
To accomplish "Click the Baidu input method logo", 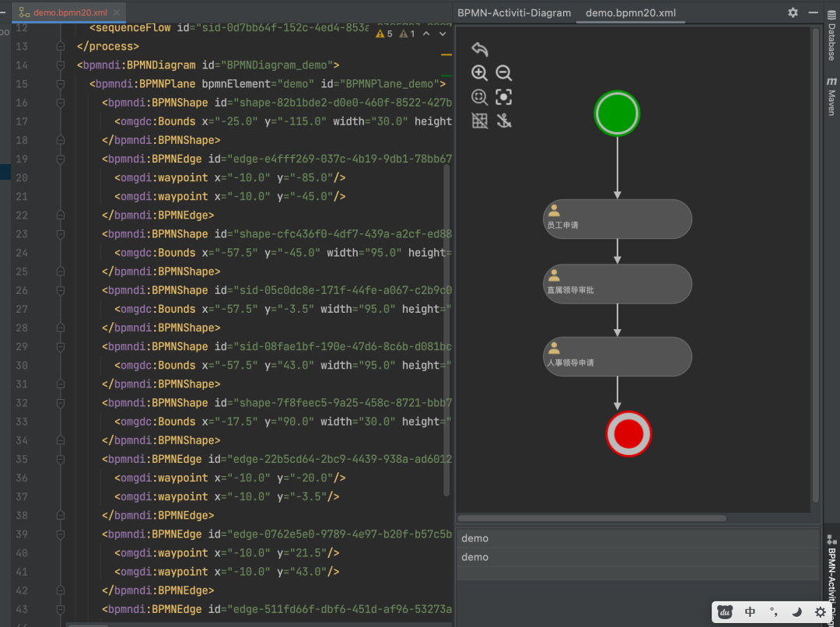I will 725,612.
